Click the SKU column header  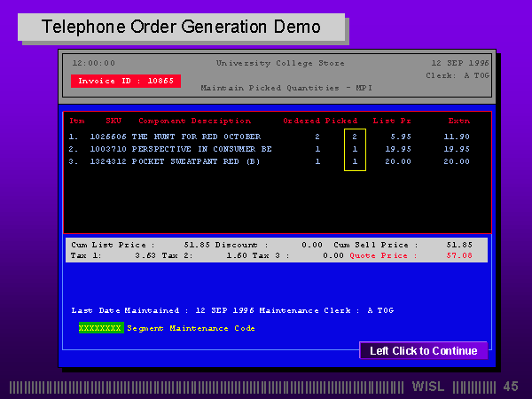pyautogui.click(x=113, y=121)
